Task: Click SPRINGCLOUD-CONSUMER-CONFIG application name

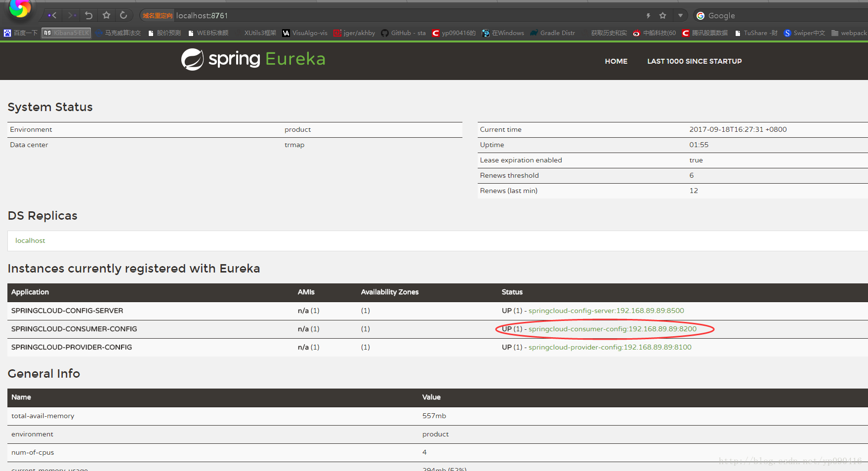Action: [x=74, y=329]
